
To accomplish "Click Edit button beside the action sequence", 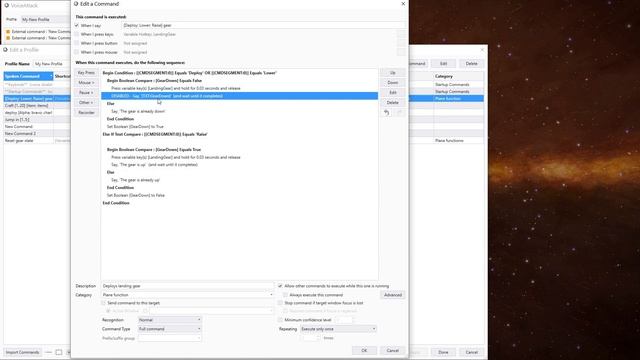I will pos(393,93).
